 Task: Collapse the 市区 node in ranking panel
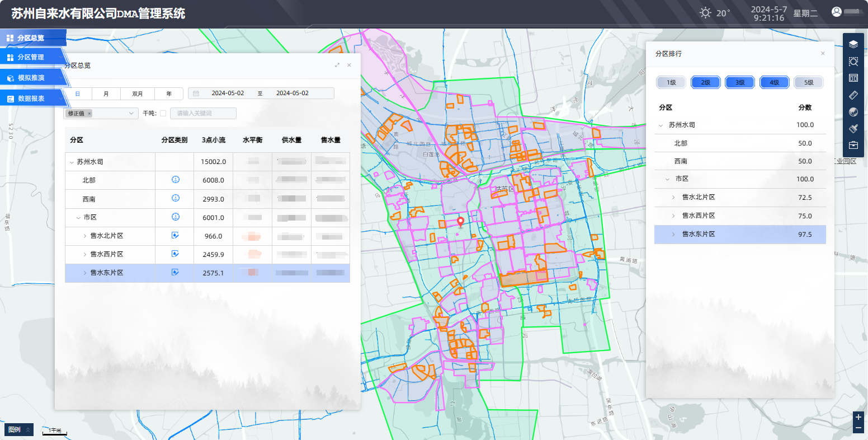[667, 179]
